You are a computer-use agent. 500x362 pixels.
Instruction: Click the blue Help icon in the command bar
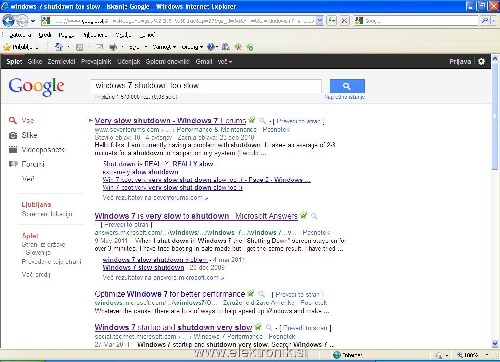211,47
